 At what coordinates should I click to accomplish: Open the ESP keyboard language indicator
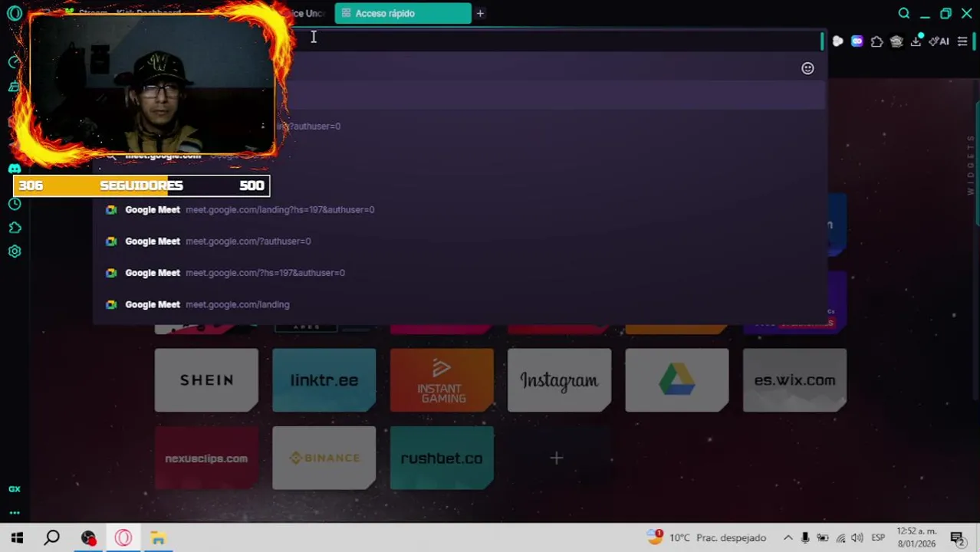pos(878,537)
